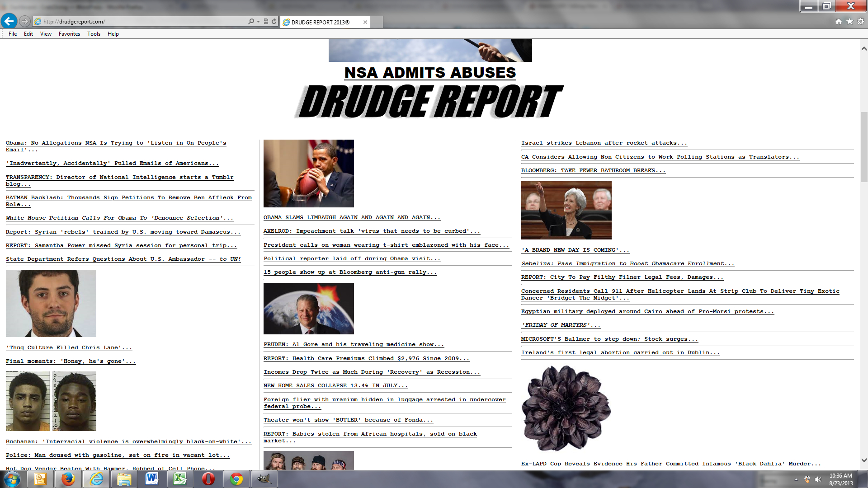
Task: Open 'FRIDAY OF MARTYRS' link
Action: click(561, 325)
